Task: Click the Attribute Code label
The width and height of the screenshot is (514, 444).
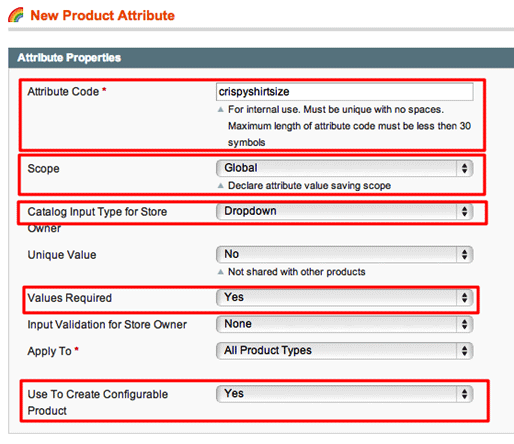Action: click(x=63, y=92)
